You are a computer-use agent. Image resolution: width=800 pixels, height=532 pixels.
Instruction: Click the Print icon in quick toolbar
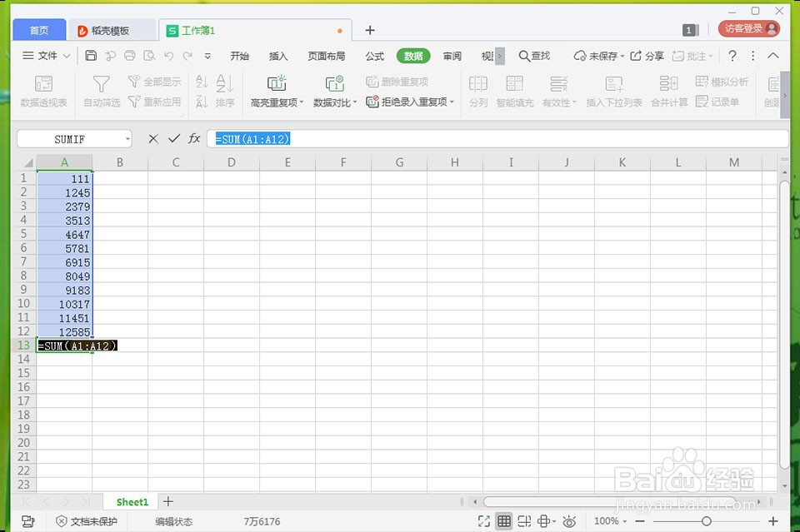130,56
